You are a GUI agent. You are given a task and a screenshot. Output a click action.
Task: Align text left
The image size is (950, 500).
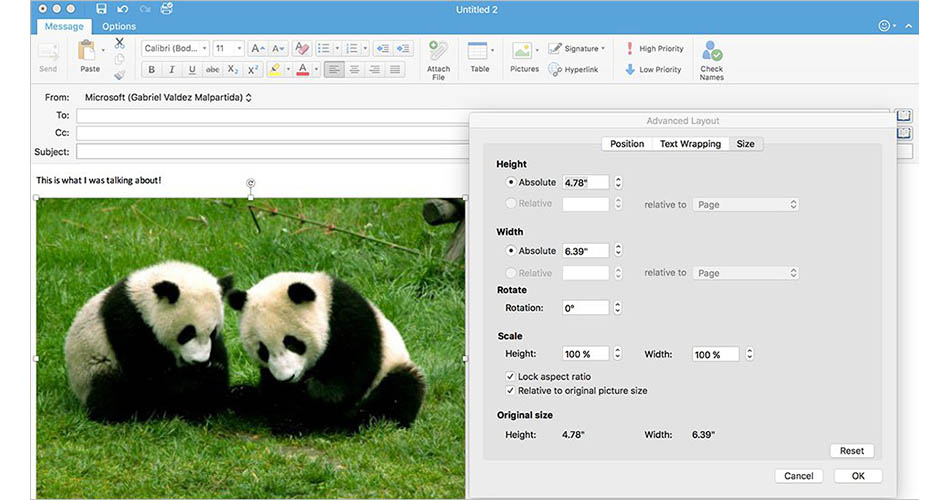coord(333,70)
